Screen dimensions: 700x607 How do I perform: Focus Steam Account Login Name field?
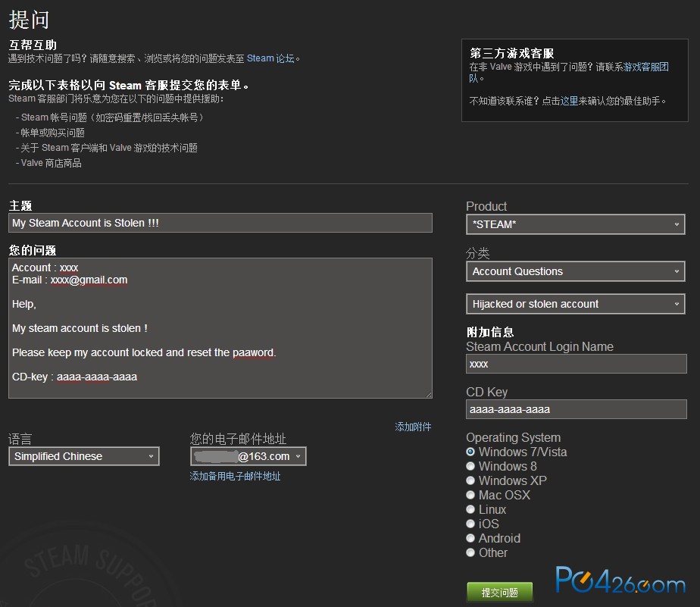pos(577,364)
